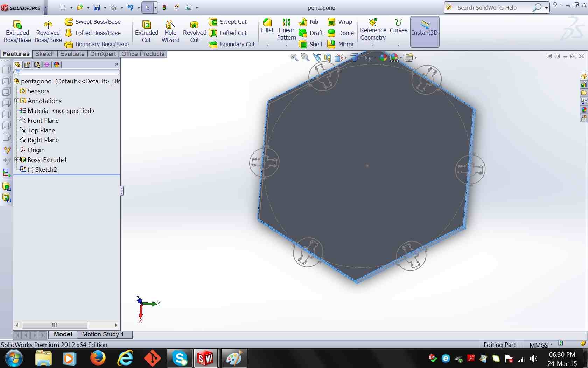Open the Fillet dropdown arrow
This screenshot has width=588, height=368.
267,45
